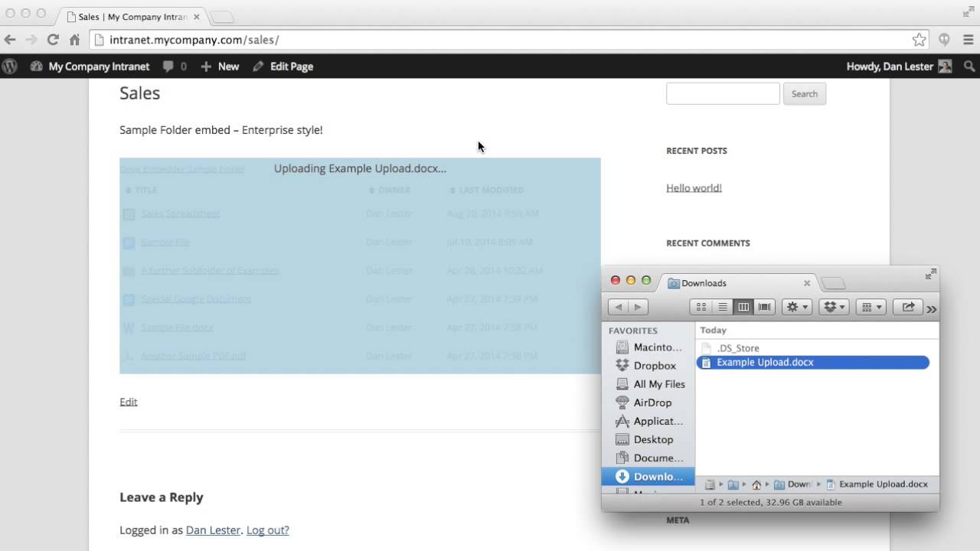Image resolution: width=980 pixels, height=551 pixels.
Task: Select Macintosh HD in Finder sidebar
Action: click(x=648, y=347)
